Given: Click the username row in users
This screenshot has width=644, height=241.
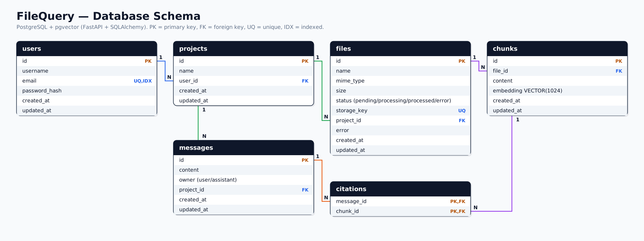Looking at the screenshot, I should 87,71.
